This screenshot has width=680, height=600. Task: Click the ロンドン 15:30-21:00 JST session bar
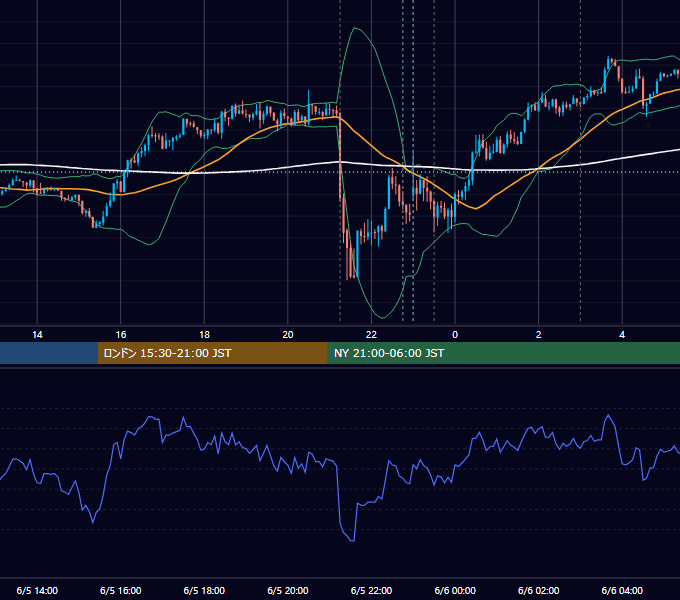point(212,353)
